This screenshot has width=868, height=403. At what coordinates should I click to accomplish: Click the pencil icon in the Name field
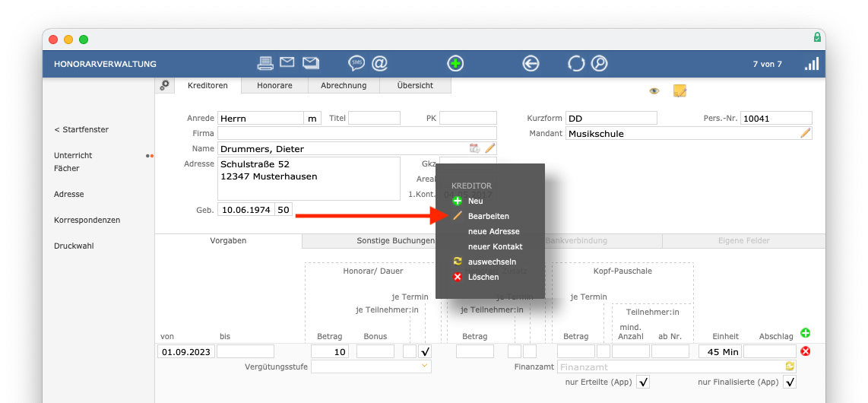click(x=490, y=148)
